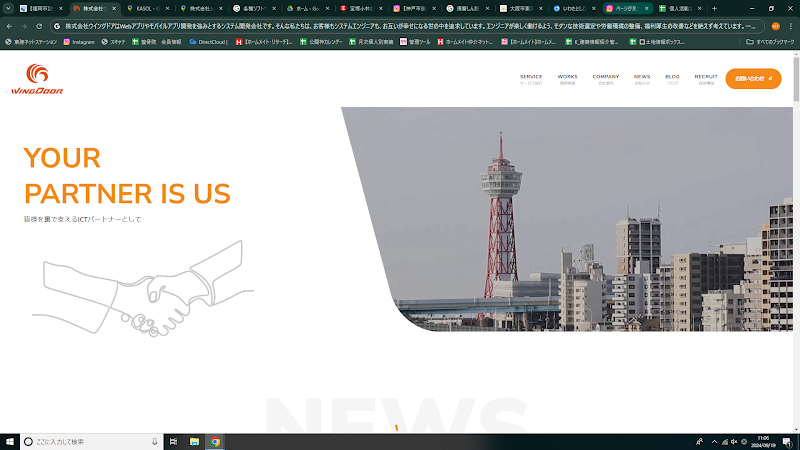800x450 pixels.
Task: Click the YOUR PARTNER IS US headline
Action: pos(127,176)
